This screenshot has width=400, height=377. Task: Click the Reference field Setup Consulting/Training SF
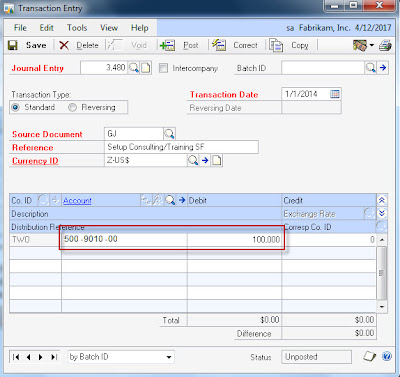tap(181, 147)
